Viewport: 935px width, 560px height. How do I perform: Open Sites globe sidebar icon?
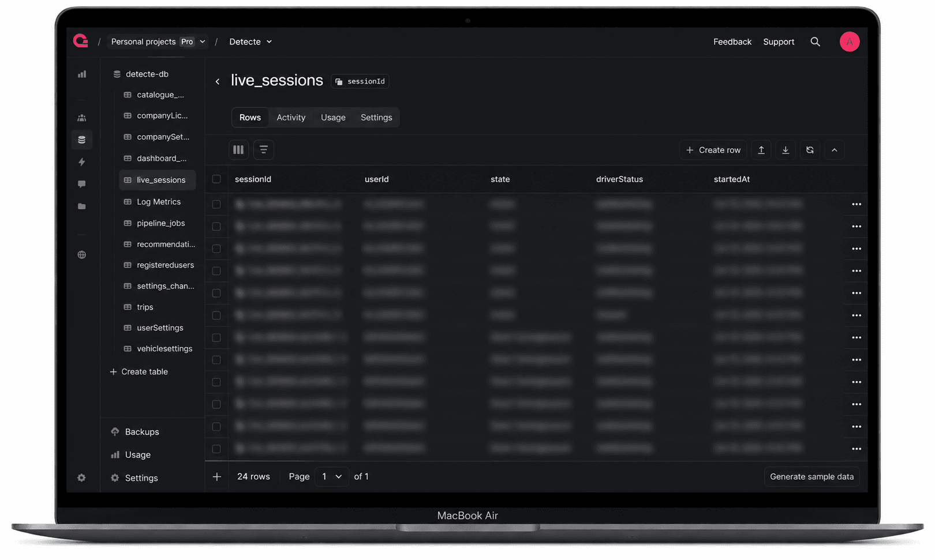pyautogui.click(x=82, y=255)
